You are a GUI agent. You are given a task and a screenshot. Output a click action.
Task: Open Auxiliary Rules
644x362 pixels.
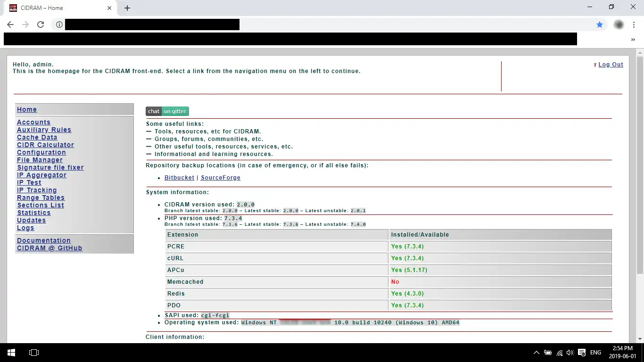click(x=44, y=130)
